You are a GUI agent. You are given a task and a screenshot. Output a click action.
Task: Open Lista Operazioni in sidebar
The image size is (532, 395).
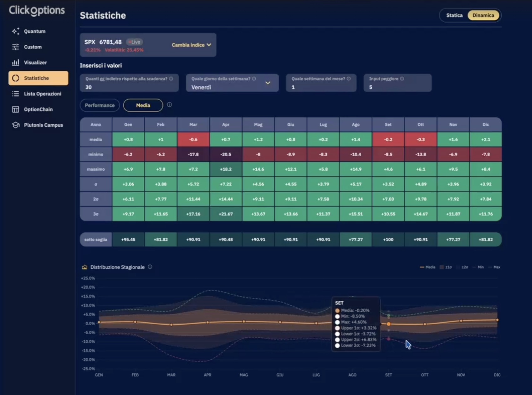click(38, 94)
